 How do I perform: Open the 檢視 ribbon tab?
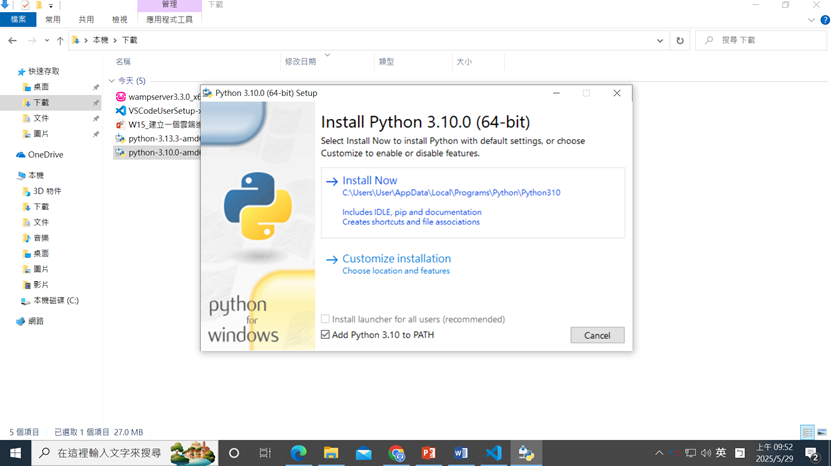click(x=119, y=20)
